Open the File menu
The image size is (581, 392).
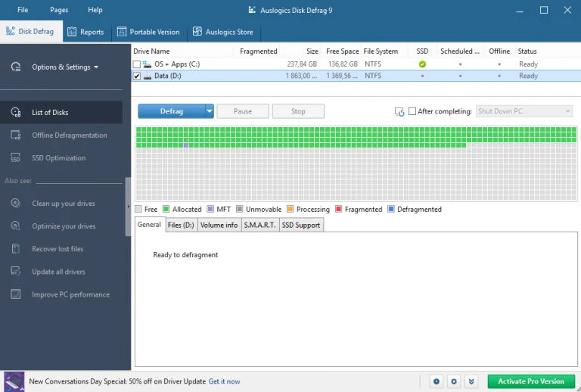point(23,10)
